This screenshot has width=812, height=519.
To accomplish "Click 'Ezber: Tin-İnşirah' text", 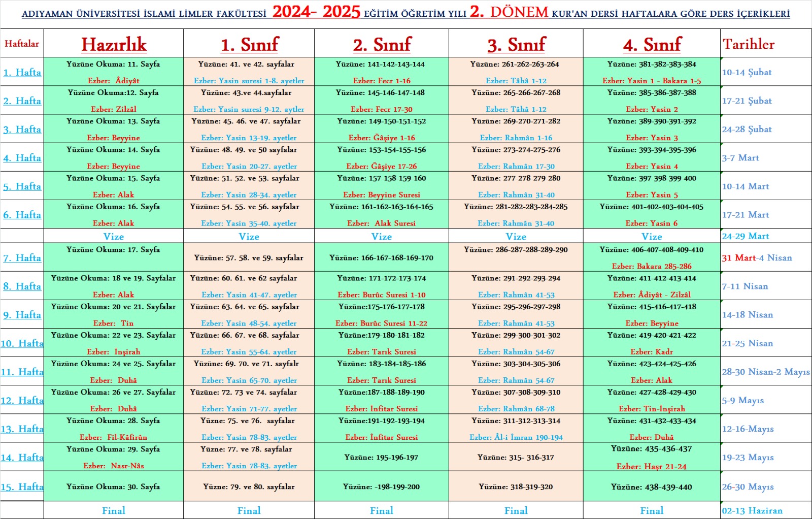I will coord(652,408).
